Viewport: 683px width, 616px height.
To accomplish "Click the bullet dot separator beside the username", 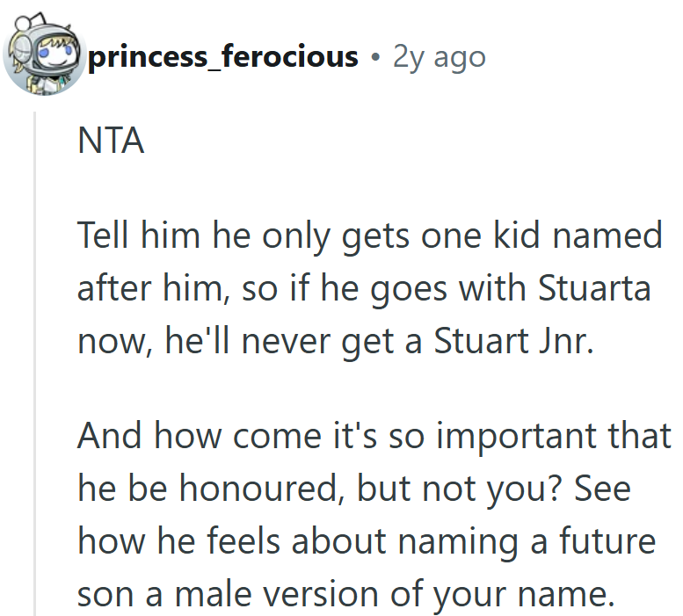I will (x=375, y=58).
